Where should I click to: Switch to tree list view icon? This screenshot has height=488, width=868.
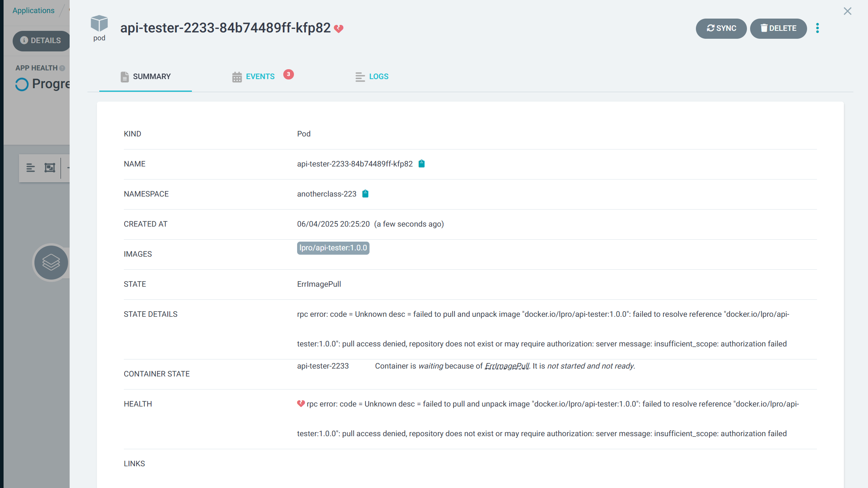pos(30,168)
